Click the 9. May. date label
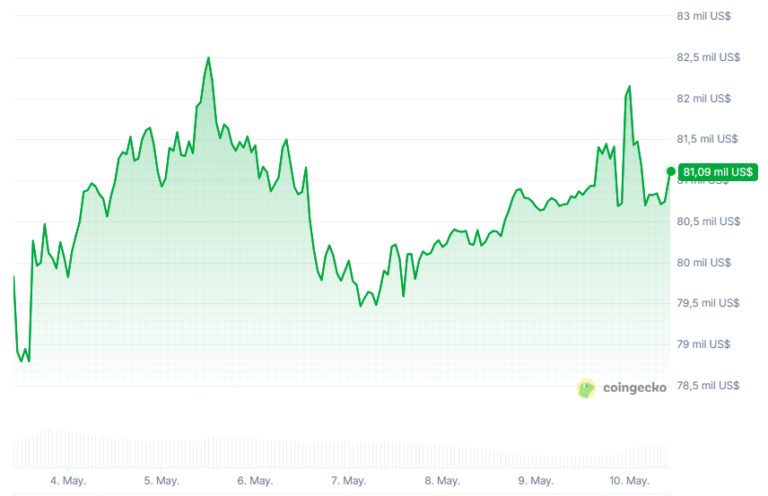This screenshot has width=768, height=496. (x=536, y=481)
